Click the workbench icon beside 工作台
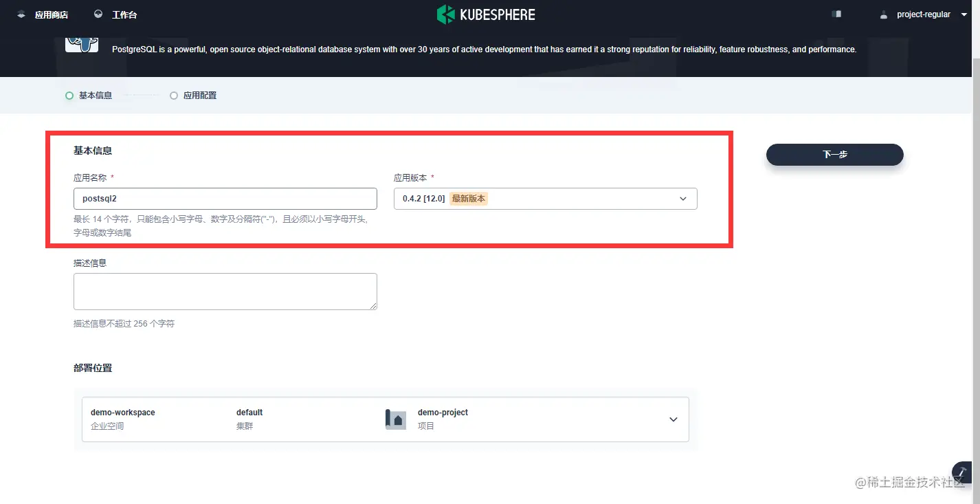The width and height of the screenshot is (980, 504). 98,14
